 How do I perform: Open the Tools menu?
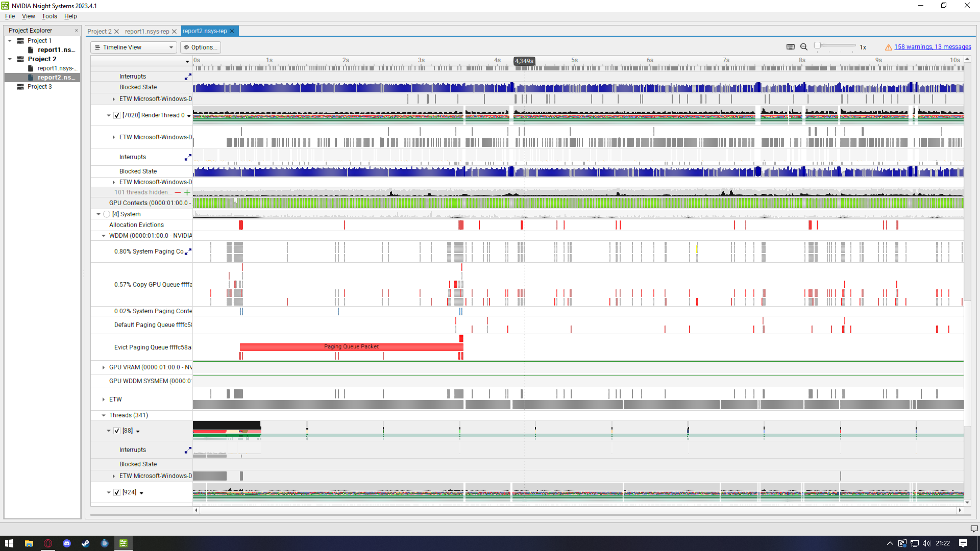tap(50, 16)
